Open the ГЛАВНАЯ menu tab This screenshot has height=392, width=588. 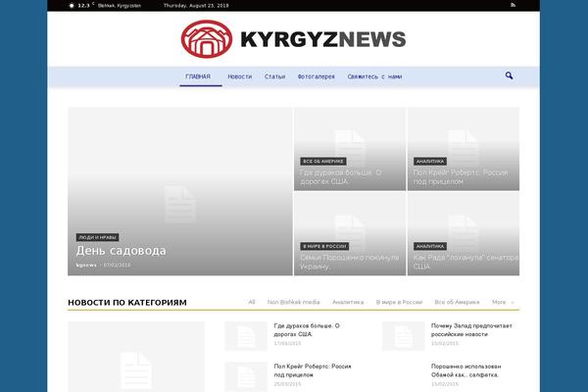point(198,76)
